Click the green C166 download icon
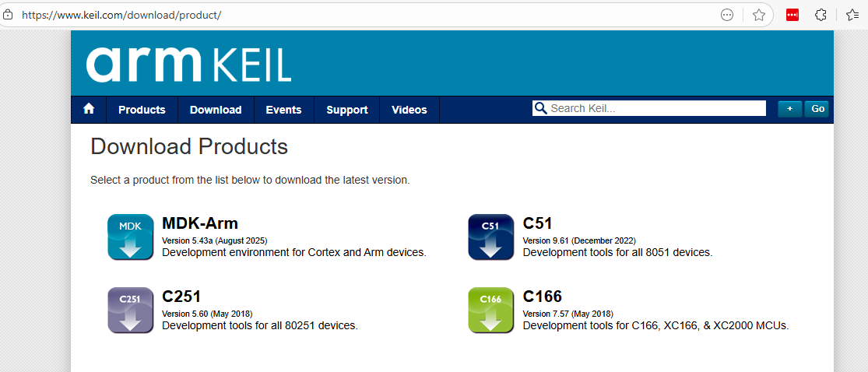The image size is (868, 372). pyautogui.click(x=490, y=310)
